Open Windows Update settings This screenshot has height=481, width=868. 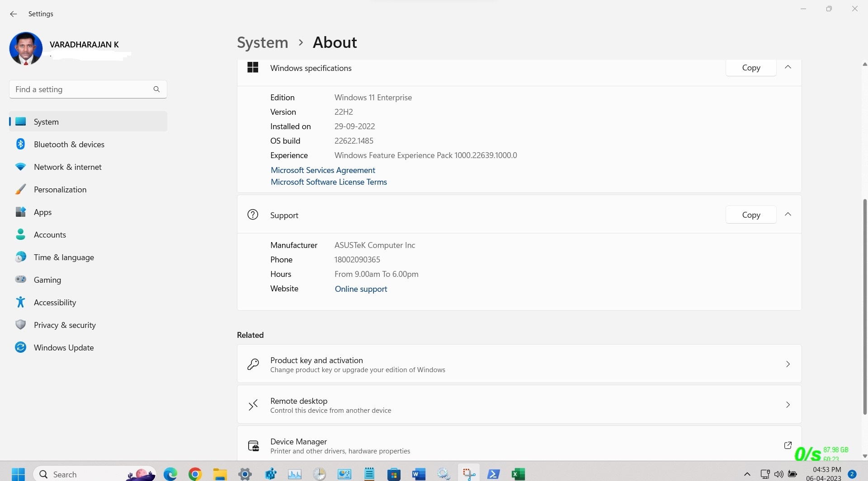point(88,347)
